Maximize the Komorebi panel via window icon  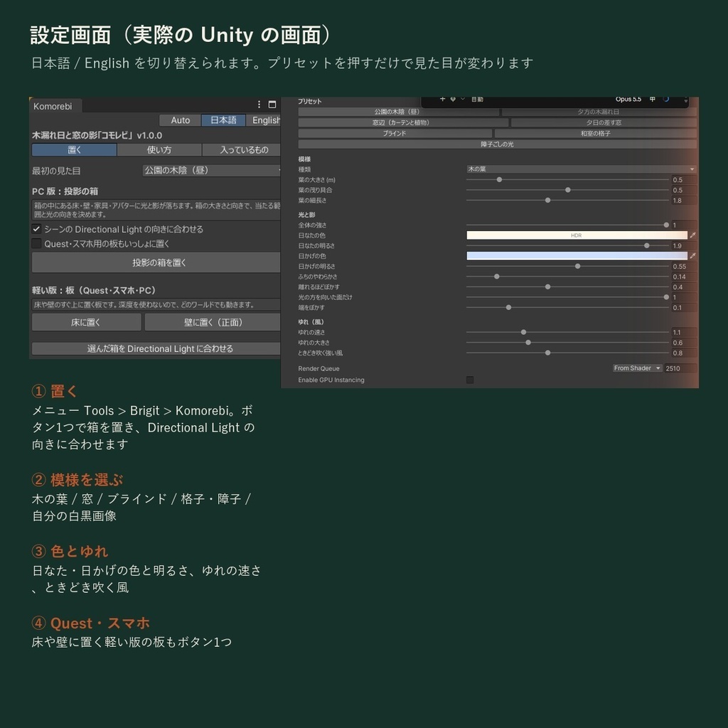tap(272, 105)
